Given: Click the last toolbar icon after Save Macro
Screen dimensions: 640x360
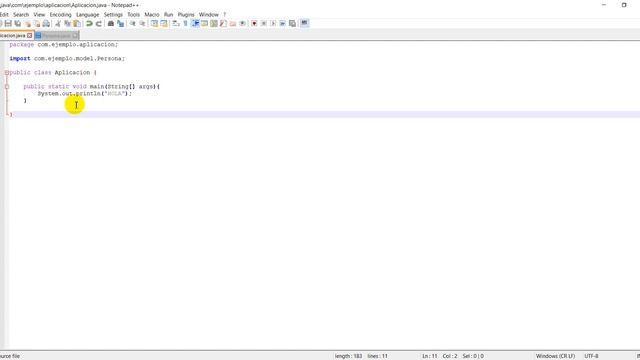Looking at the screenshot, I should pos(304,23).
